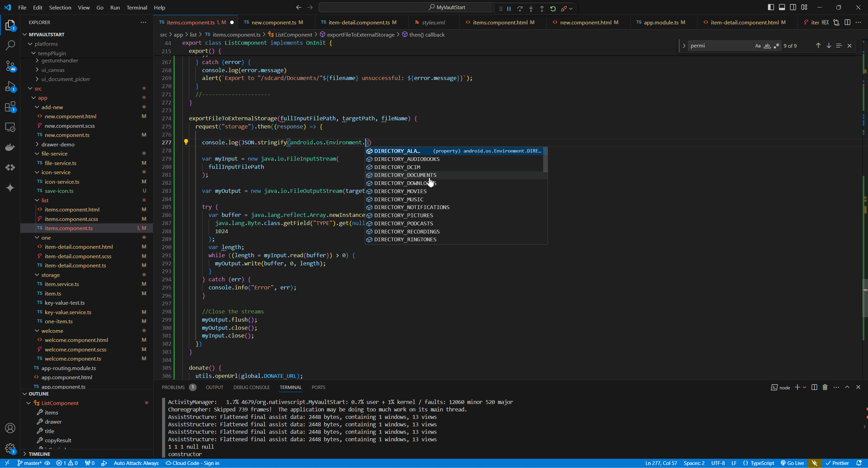Click Cloud Code - Sign in

(192, 463)
